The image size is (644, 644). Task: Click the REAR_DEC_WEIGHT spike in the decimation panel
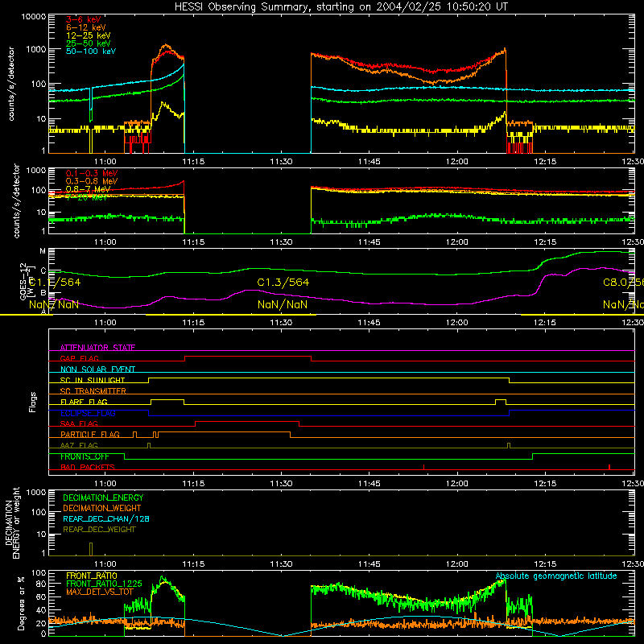(91, 549)
